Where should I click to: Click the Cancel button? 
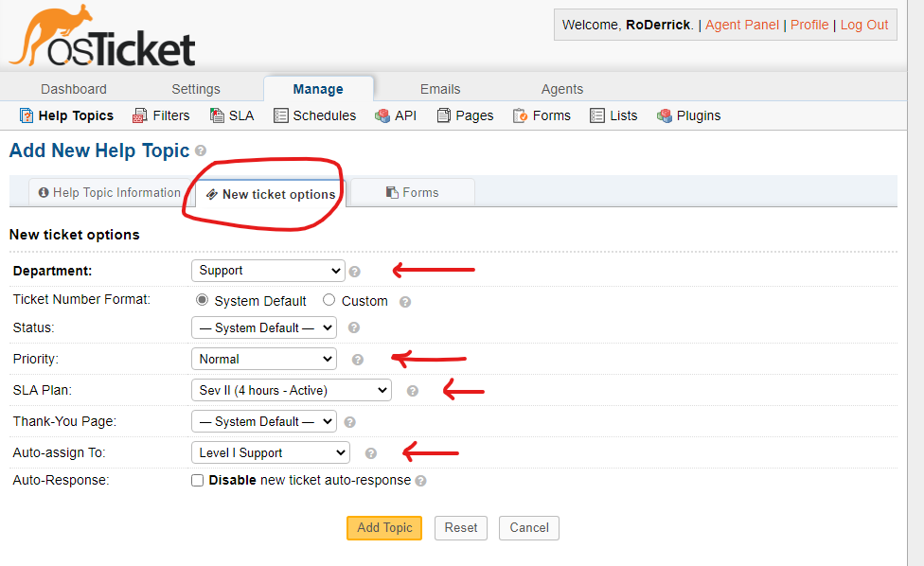529,528
